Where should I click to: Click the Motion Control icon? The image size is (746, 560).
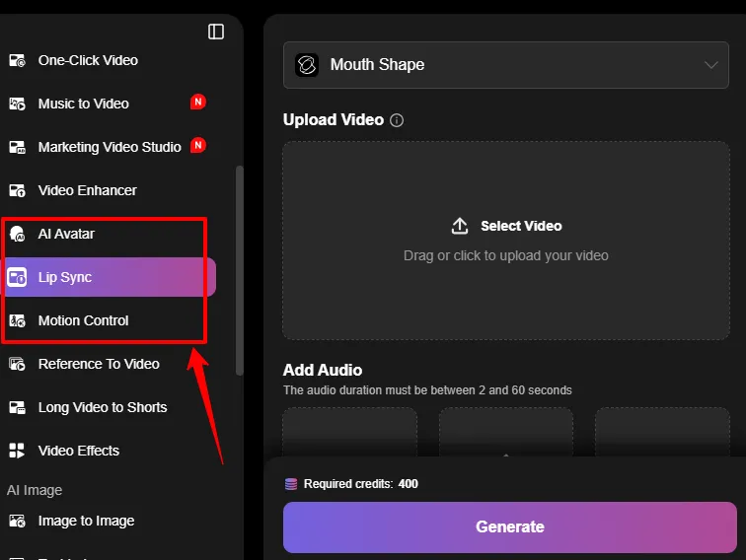coord(18,320)
